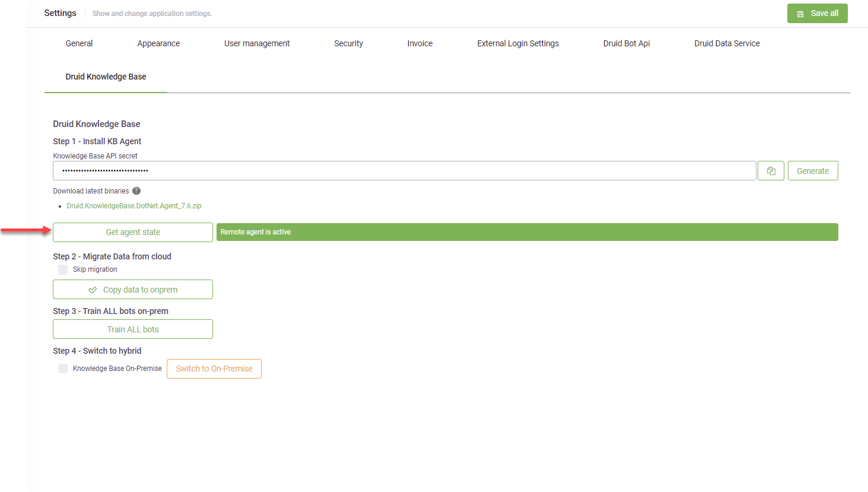
Task: Open the General tab
Action: tap(79, 43)
